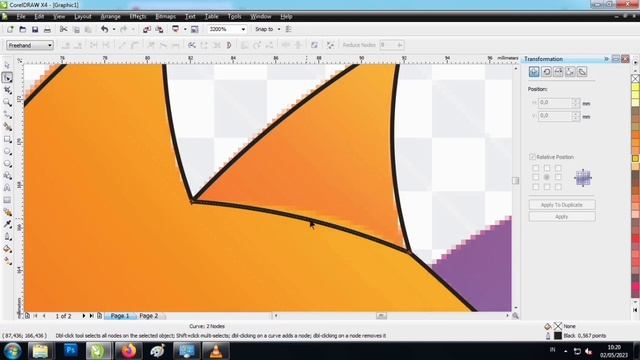Pick the Rectangle tool
Screen dimensions: 640x360
click(7, 139)
